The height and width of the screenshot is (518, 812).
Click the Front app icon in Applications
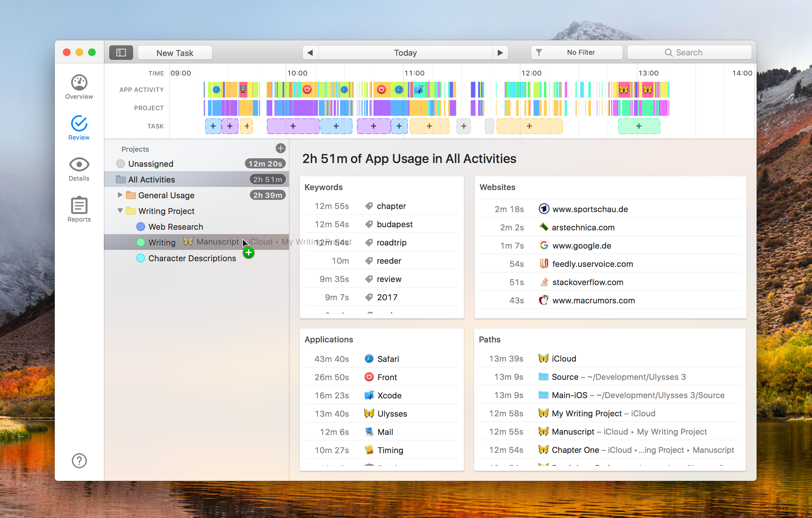[369, 377]
